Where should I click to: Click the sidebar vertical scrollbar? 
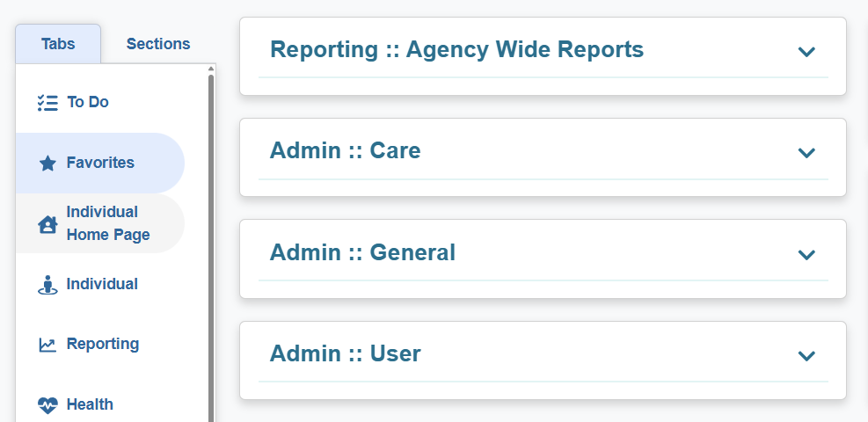211,246
